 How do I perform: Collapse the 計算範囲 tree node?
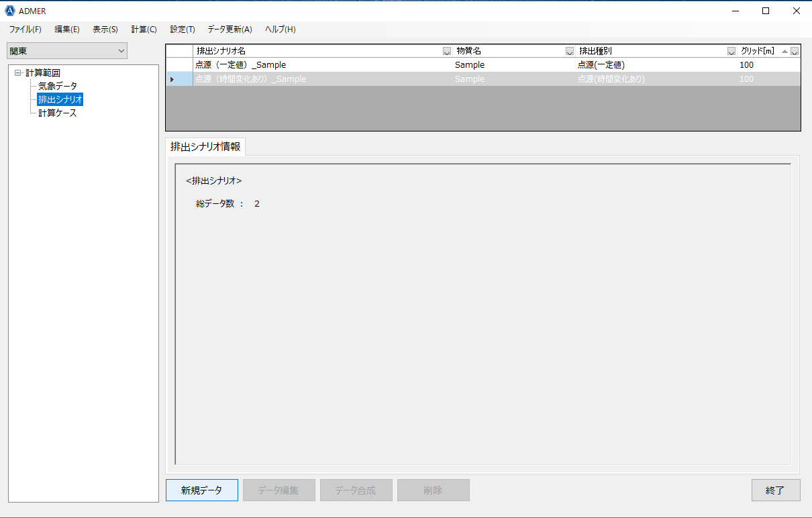pyautogui.click(x=18, y=73)
